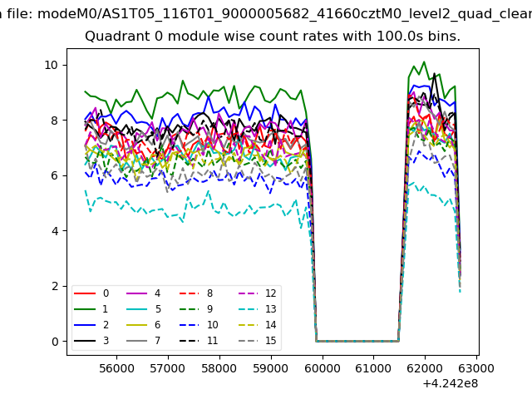This screenshot has height=399, width=532.
Task: Click the y-axis tick label 10
Action: pos(52,65)
